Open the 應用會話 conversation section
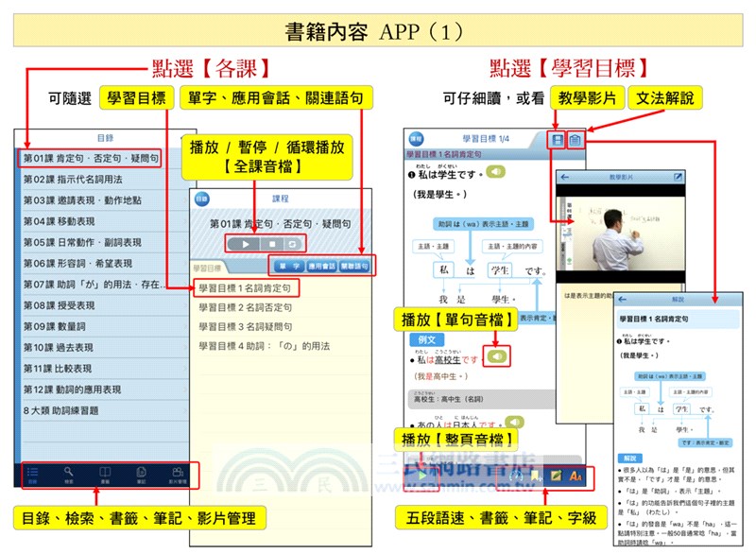Image resolution: width=756 pixels, height=554 pixels. (x=322, y=267)
